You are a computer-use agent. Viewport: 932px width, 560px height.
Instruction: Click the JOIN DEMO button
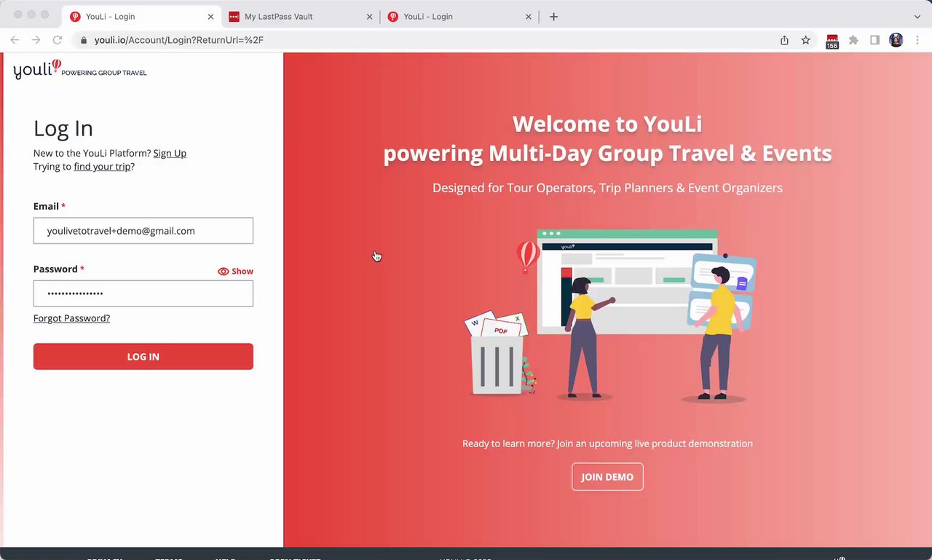607,477
